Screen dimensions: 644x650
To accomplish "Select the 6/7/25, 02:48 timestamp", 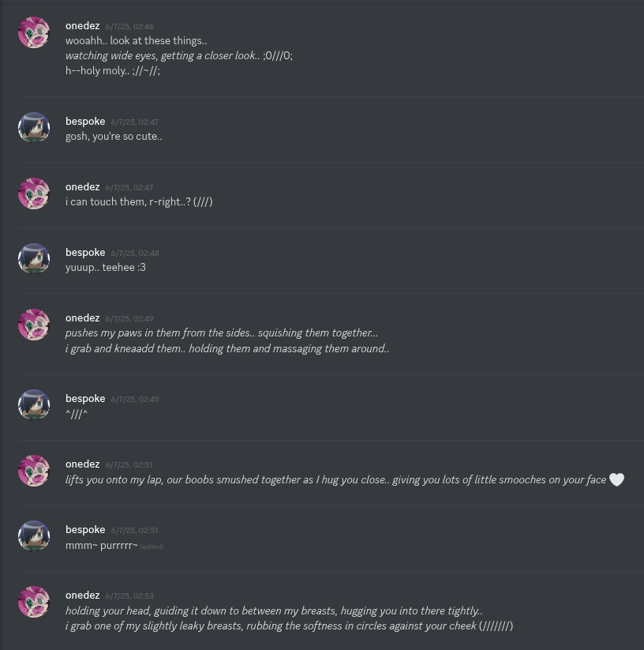I will click(135, 254).
